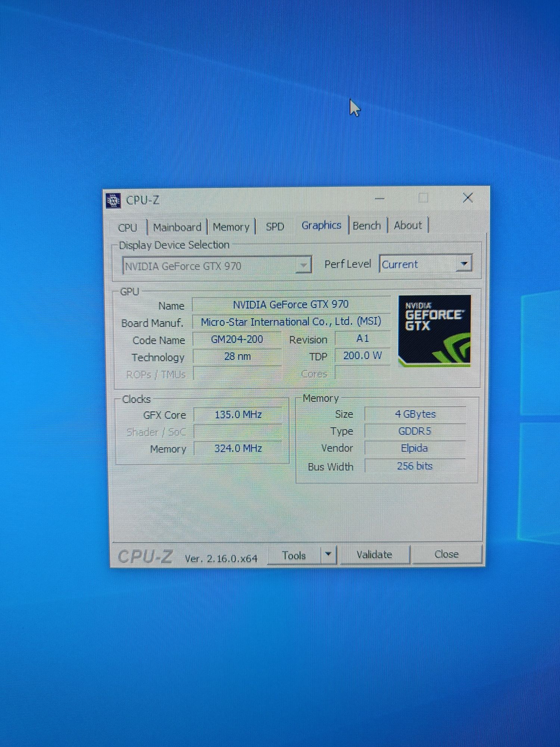The height and width of the screenshot is (747, 560).
Task: Minimize the CPU-Z window
Action: [x=380, y=199]
